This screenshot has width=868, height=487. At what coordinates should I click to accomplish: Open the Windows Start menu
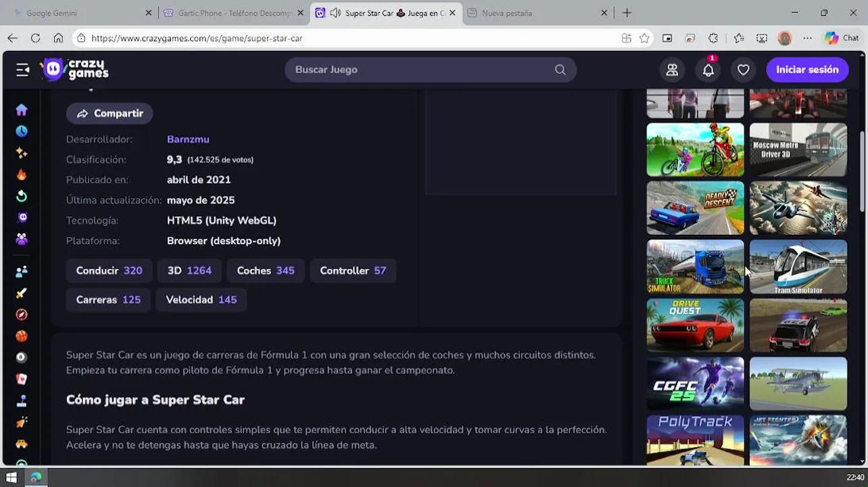(11, 477)
